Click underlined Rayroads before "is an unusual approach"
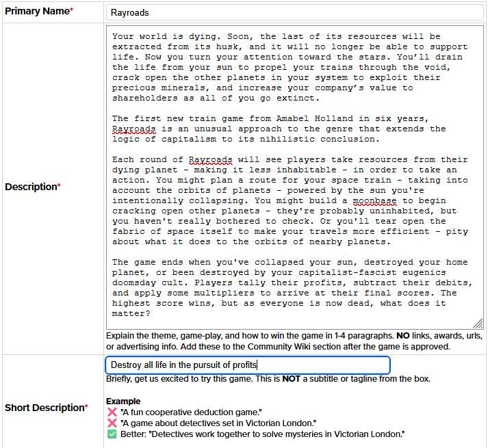The width and height of the screenshot is (488, 448). [134, 129]
